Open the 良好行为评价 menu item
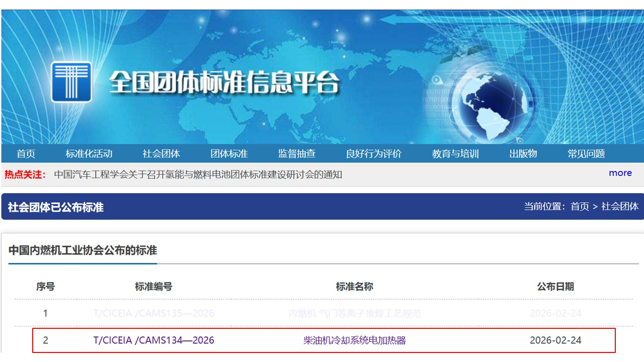The height and width of the screenshot is (362, 644). pyautogui.click(x=374, y=154)
